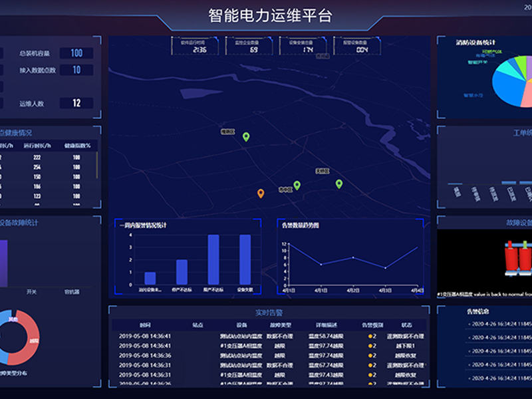Click the 总装机容量 value 100
Image resolution: width=532 pixels, height=399 pixels.
(x=76, y=53)
